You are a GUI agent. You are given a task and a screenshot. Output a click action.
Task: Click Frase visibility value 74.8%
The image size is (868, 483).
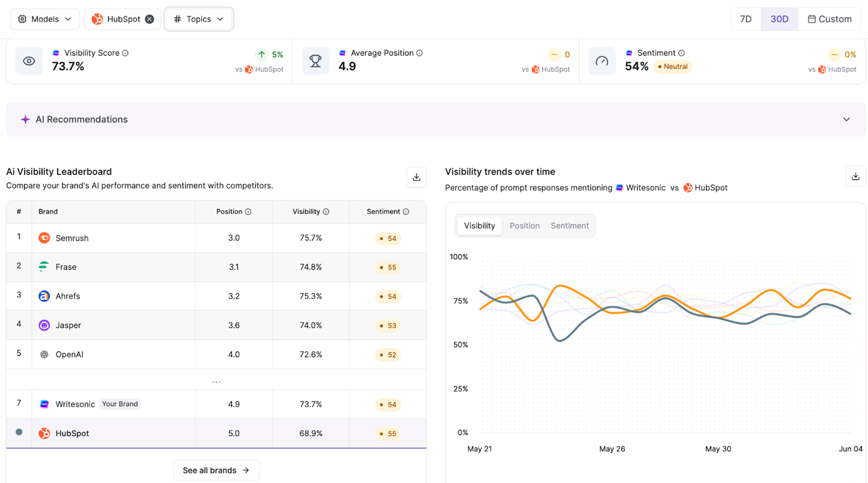[311, 267]
